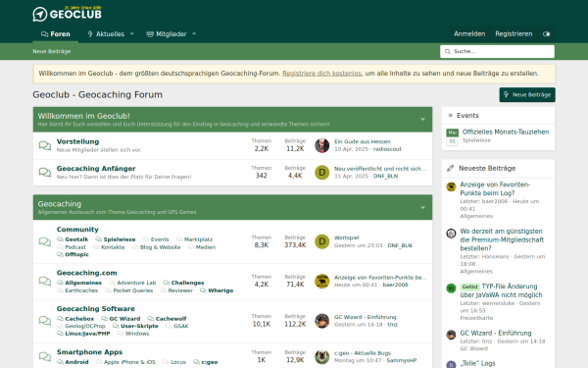Open the Mitglieder menu item
Screen dimensions: 588x368
click(x=167, y=34)
